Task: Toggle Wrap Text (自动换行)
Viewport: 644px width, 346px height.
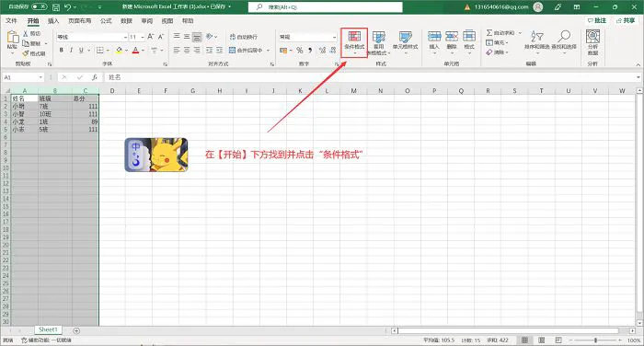Action: coord(244,37)
